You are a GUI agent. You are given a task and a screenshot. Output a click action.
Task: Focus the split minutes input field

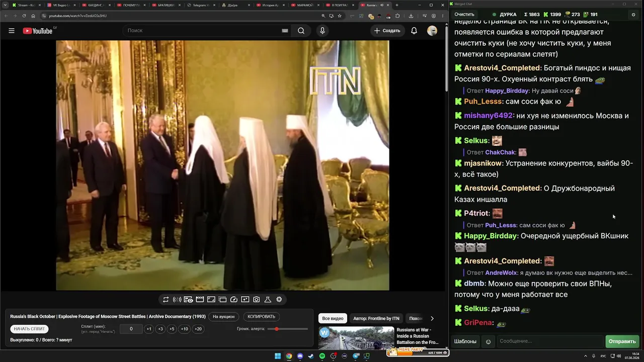pyautogui.click(x=131, y=329)
